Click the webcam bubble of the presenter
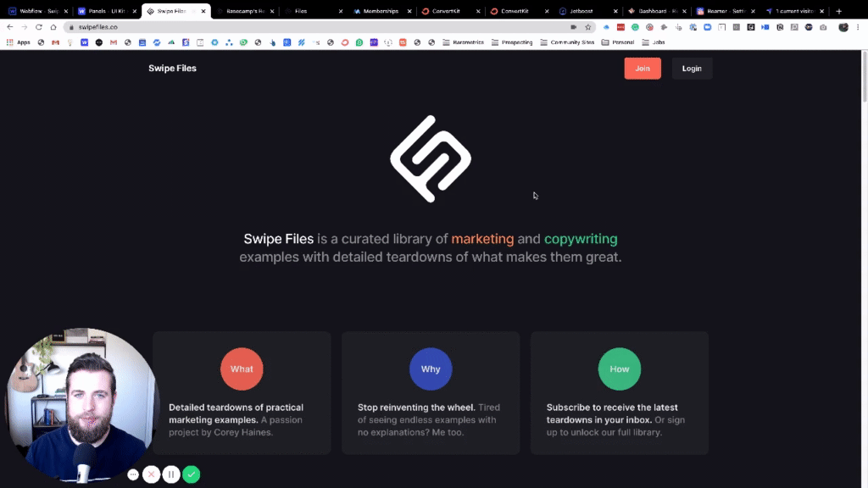 (82, 405)
